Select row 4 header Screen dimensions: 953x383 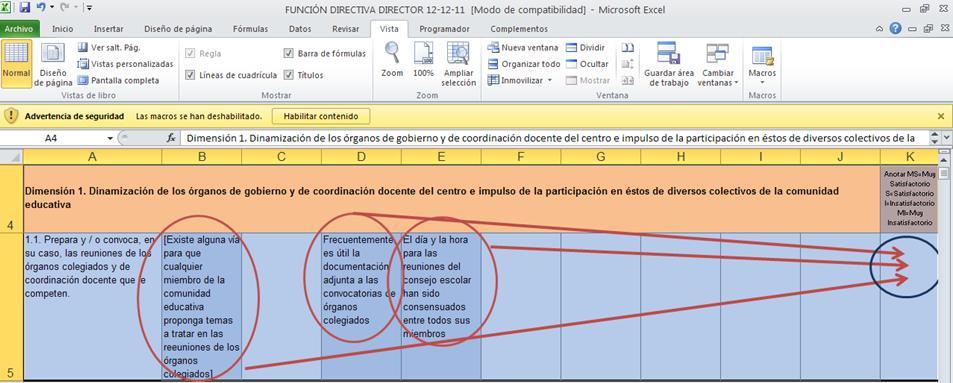click(11, 198)
